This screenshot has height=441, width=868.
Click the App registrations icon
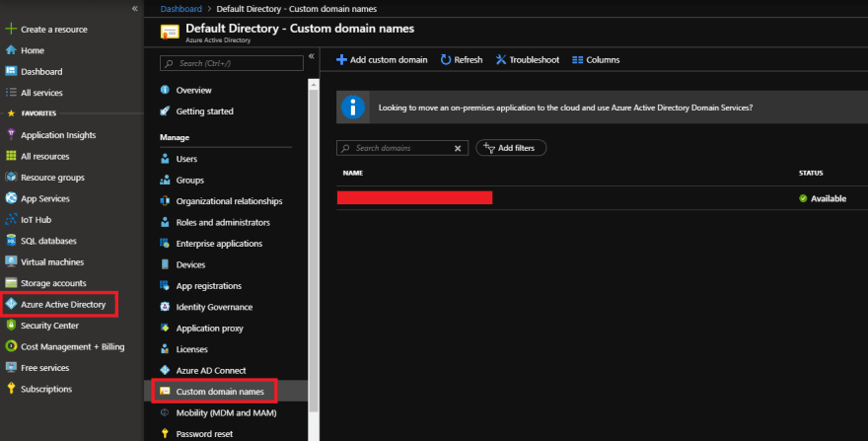click(x=165, y=286)
